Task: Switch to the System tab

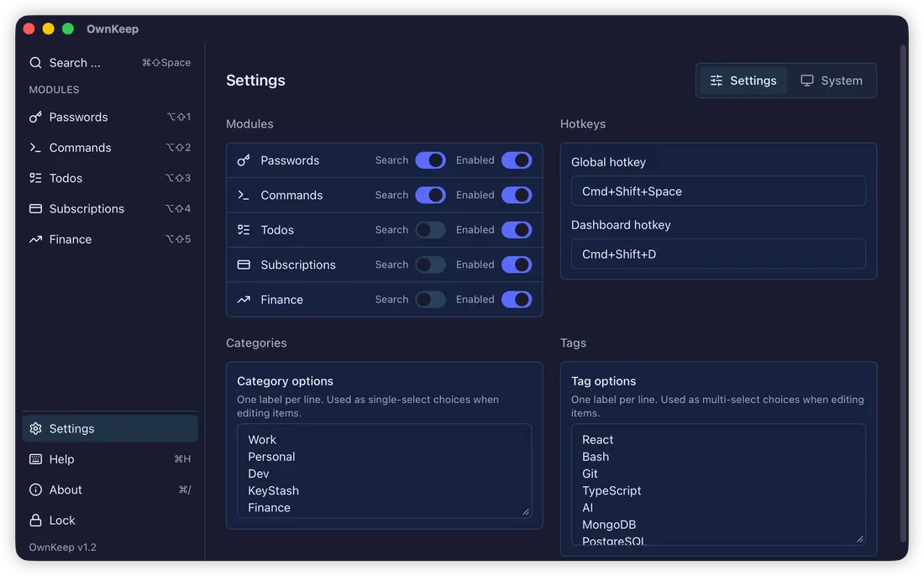Action: pos(831,81)
